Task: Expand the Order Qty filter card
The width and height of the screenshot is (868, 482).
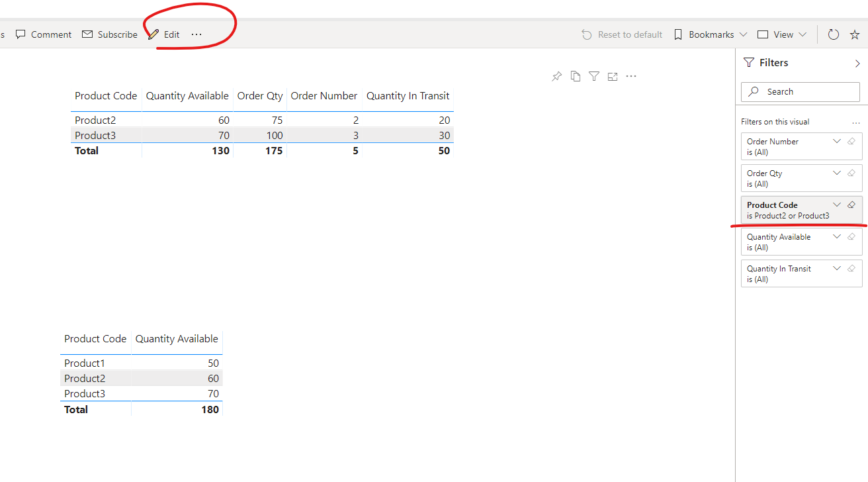Action: pyautogui.click(x=837, y=173)
